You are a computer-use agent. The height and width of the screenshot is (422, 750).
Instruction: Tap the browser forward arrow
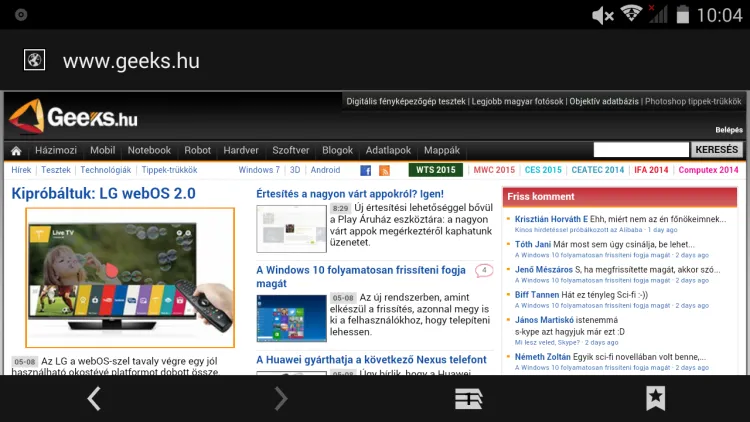click(281, 398)
